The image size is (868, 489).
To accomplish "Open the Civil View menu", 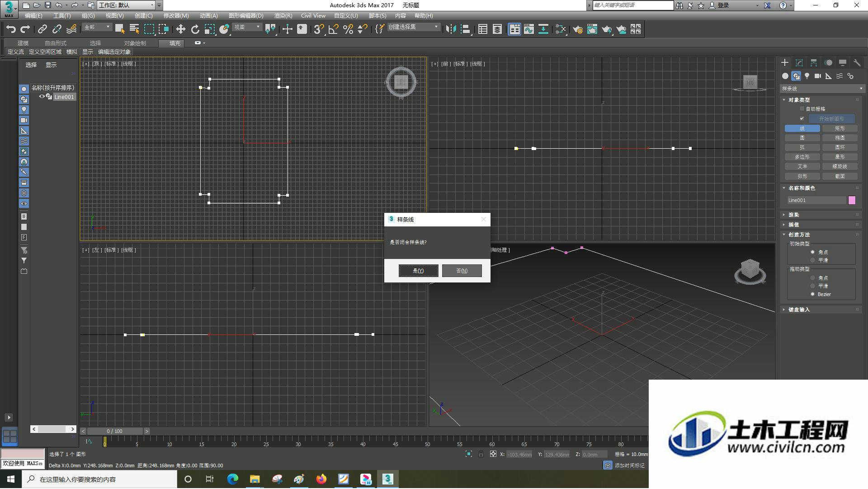I will click(x=313, y=16).
